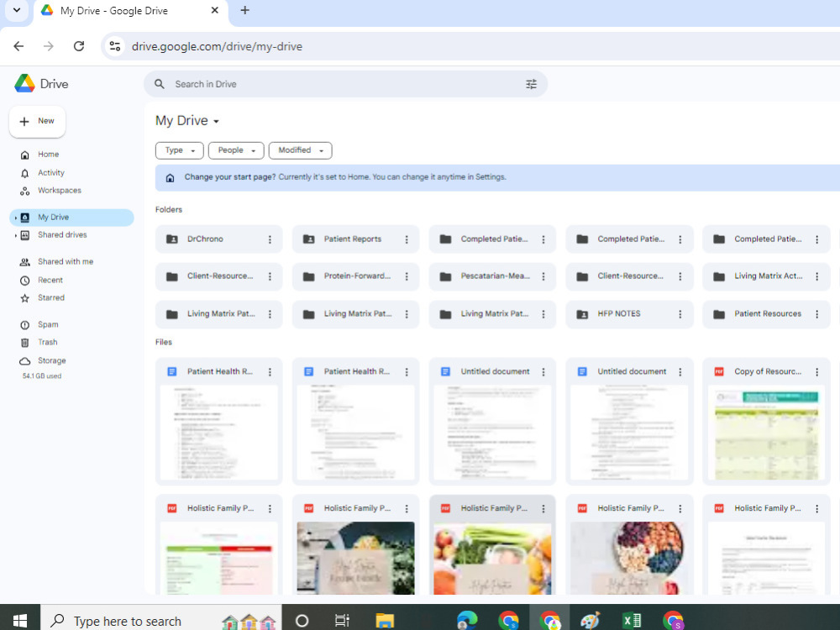The height and width of the screenshot is (630, 840).
Task: Open the Windows Start menu
Action: [x=20, y=621]
